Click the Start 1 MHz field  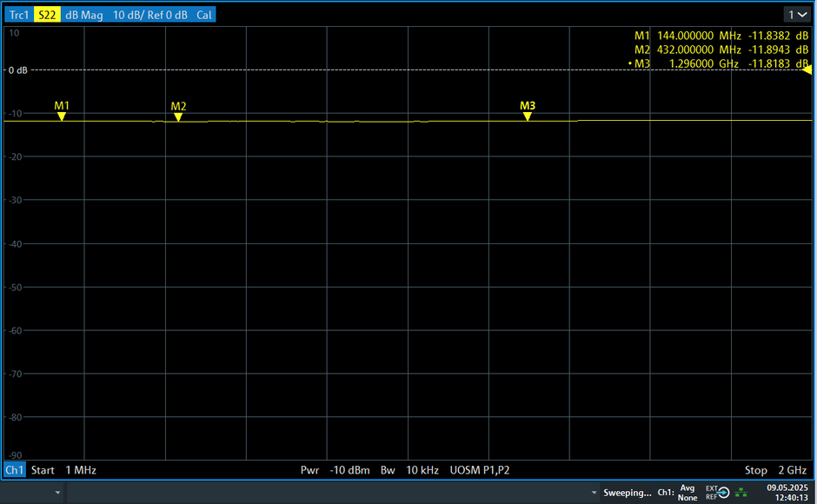pos(63,469)
